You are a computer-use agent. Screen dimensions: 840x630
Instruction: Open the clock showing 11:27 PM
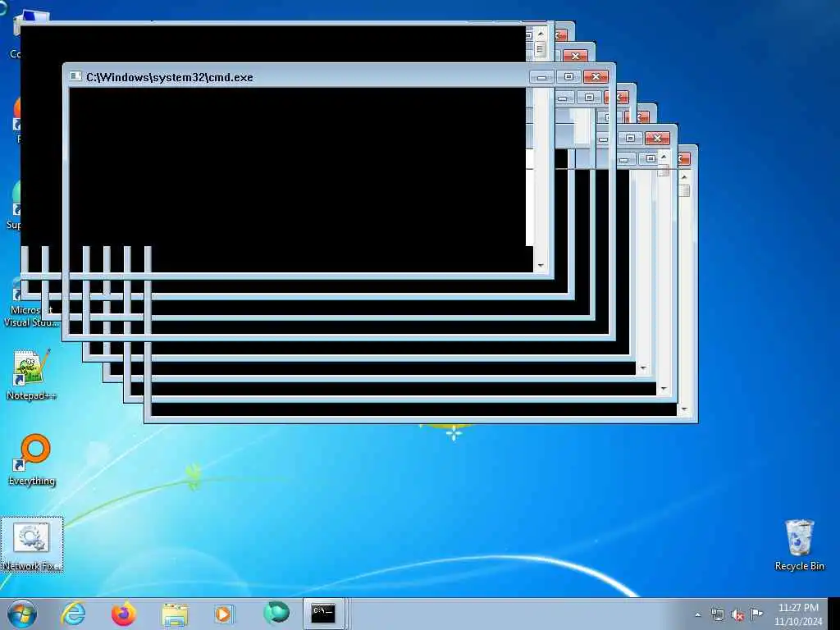point(797,614)
